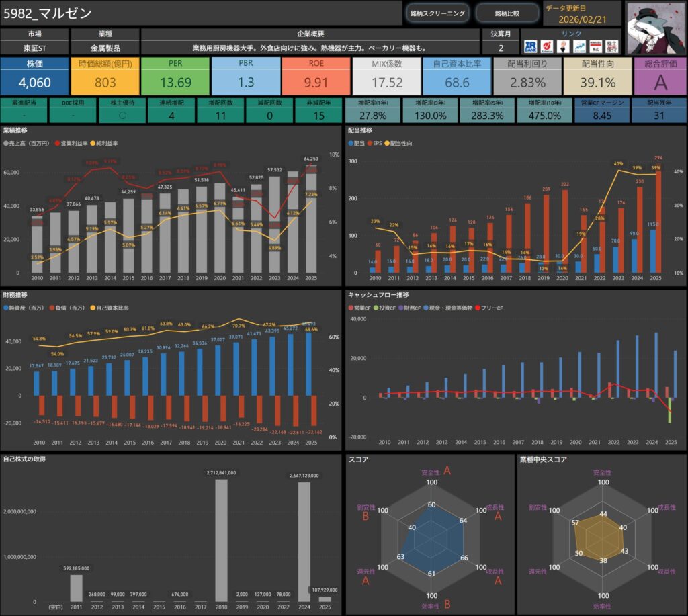The height and width of the screenshot is (616, 688).
Task: Toggle 営業利益率 legend item
Action: click(x=76, y=144)
